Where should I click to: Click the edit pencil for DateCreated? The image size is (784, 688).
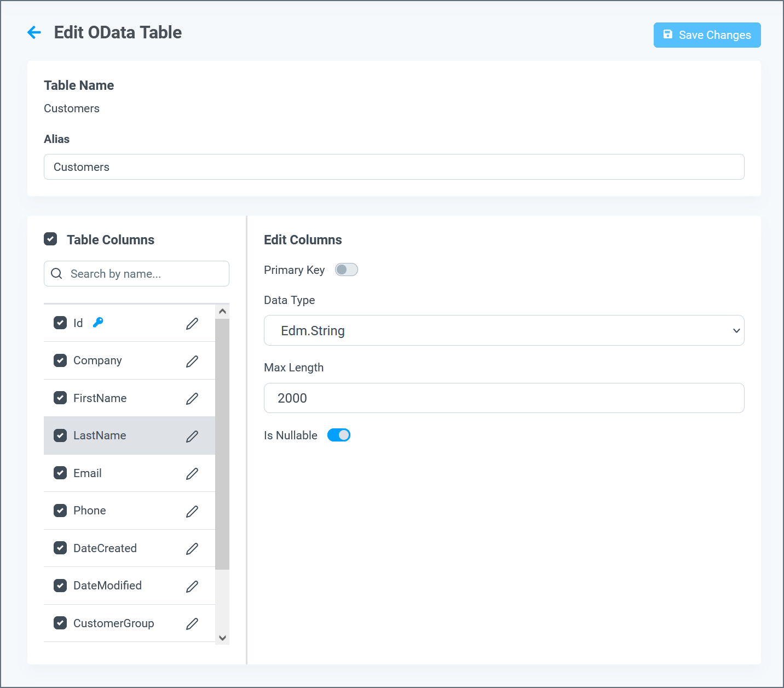192,548
